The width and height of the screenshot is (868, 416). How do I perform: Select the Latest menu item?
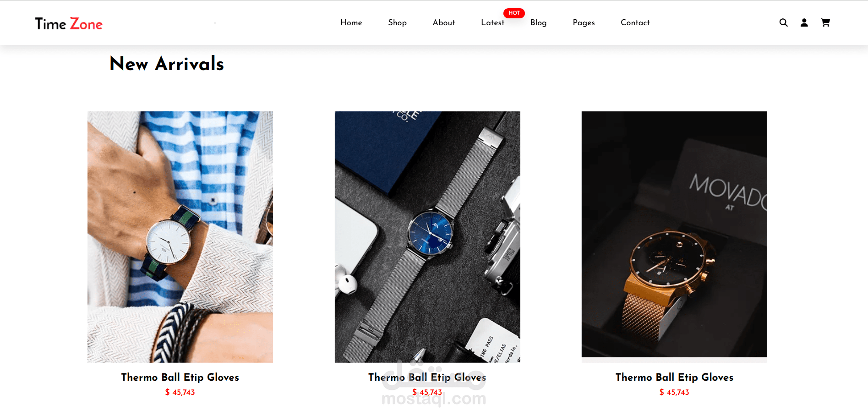point(492,22)
